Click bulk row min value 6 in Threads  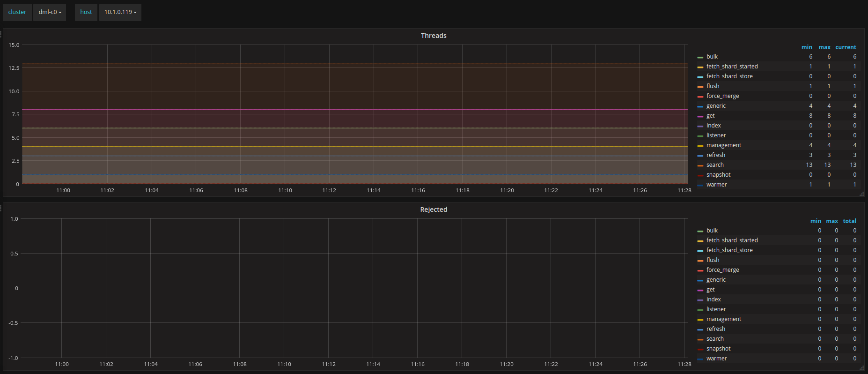click(x=811, y=57)
